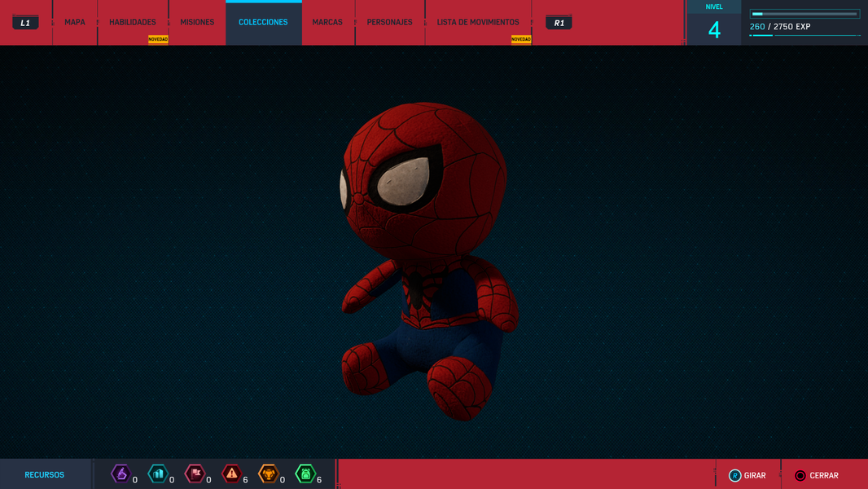Switch to the Habilidades tab
The image size is (868, 489).
click(133, 22)
